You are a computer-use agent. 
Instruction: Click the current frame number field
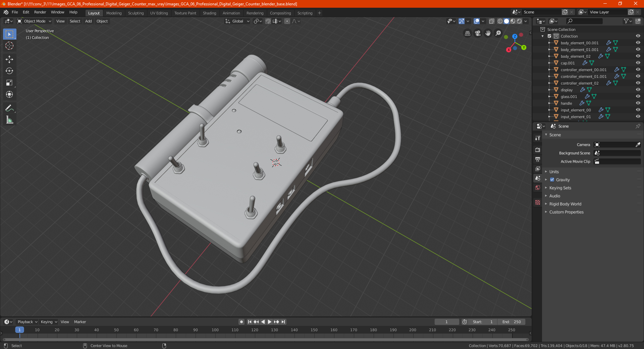446,322
